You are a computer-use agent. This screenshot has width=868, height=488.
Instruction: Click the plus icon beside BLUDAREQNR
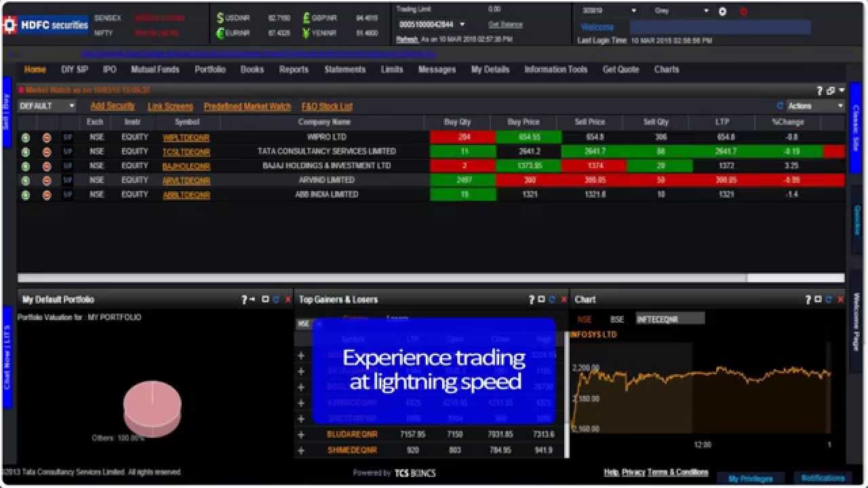tap(301, 434)
